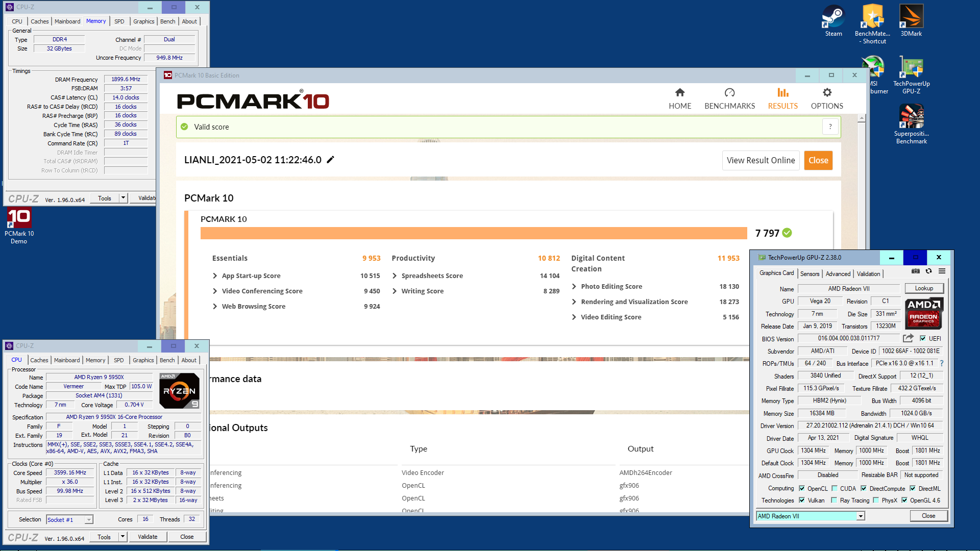Click the help question mark in Valid score bar
980x551 pixels.
tap(830, 127)
